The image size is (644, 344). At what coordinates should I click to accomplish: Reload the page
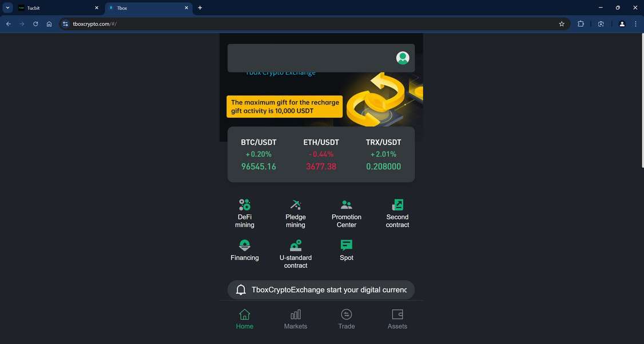[35, 24]
